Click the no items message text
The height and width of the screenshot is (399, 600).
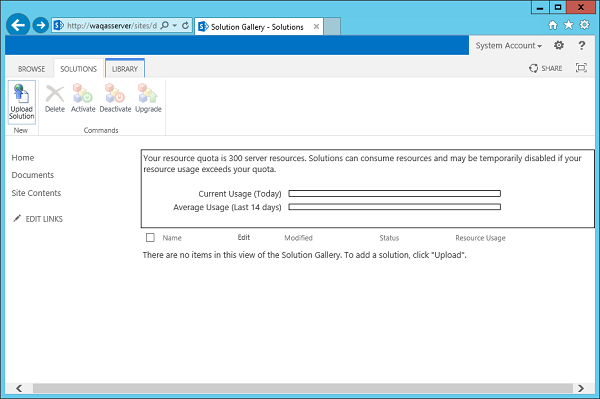304,255
